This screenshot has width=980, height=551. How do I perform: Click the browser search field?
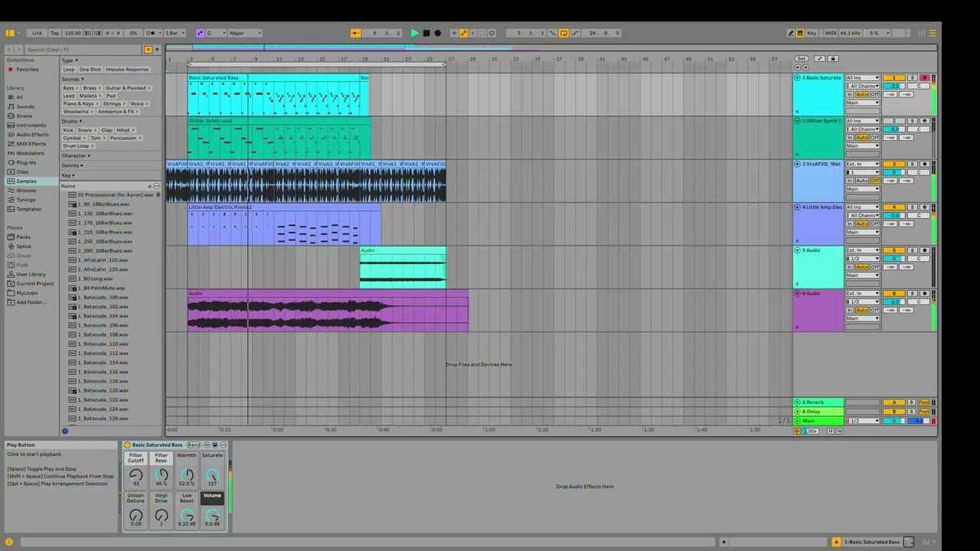point(84,50)
